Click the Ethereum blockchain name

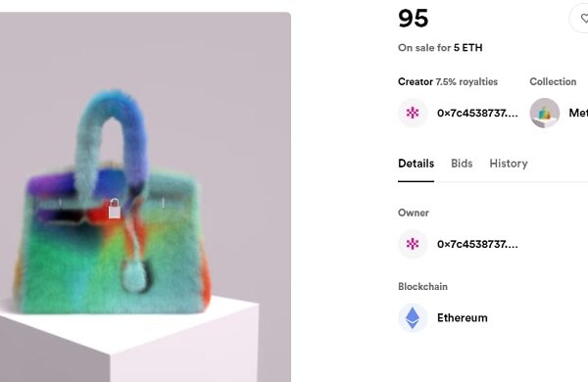[x=463, y=318]
